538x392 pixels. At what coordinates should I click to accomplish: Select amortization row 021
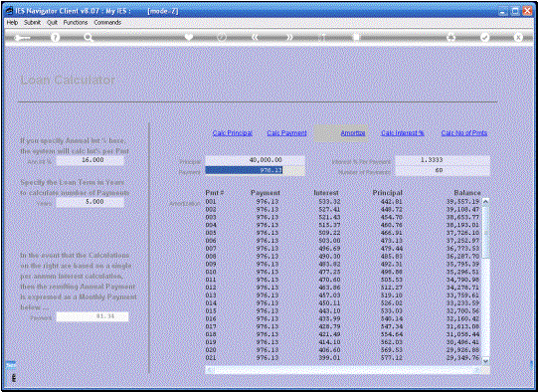[x=343, y=357]
